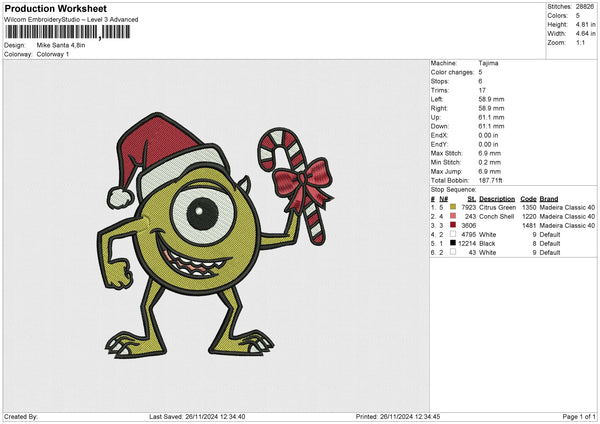
Task: Click thread code 1220
Action: point(529,217)
